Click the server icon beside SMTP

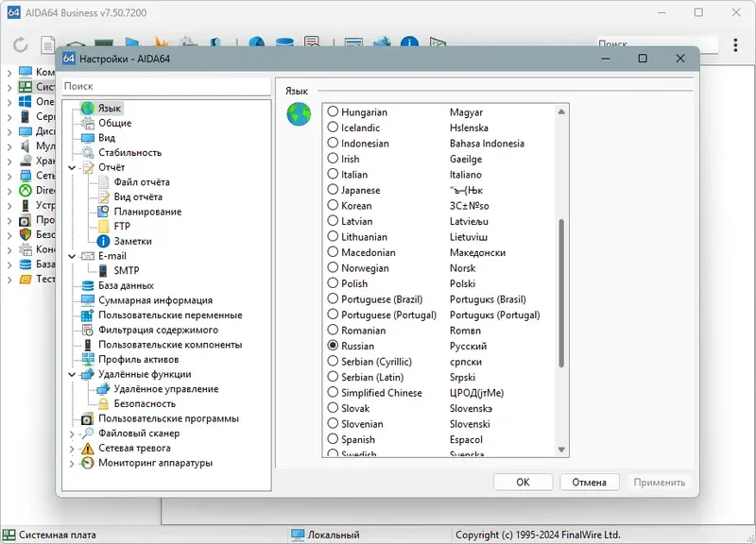pyautogui.click(x=103, y=270)
